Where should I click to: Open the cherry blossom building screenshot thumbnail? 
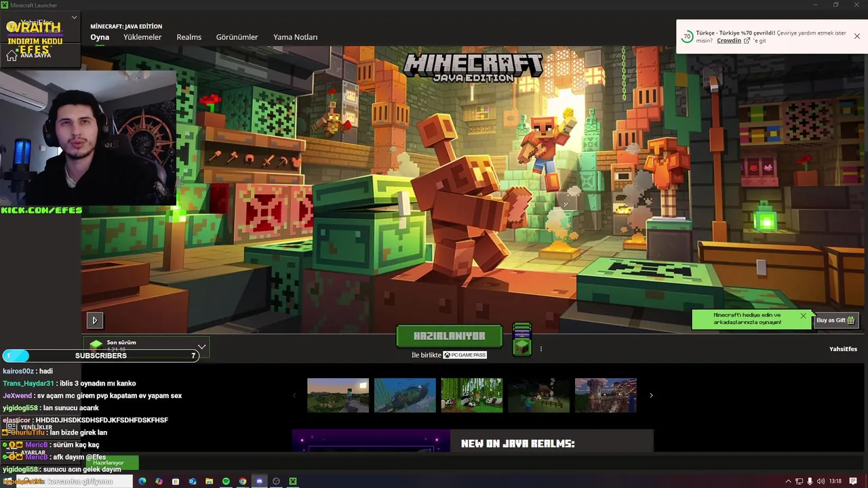(x=606, y=395)
